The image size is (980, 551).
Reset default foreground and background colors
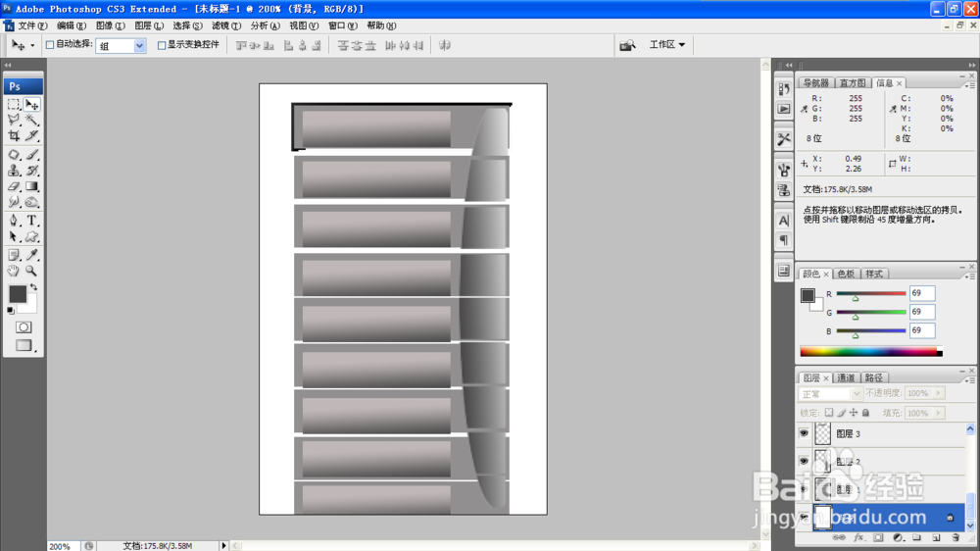point(11,310)
